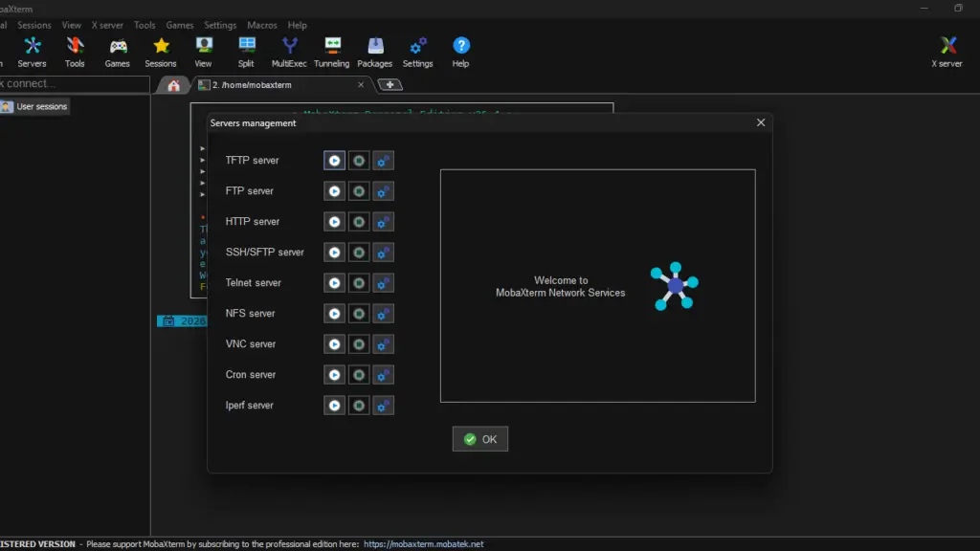The width and height of the screenshot is (980, 551).
Task: Open the Settings toolbar icon
Action: coord(417,52)
